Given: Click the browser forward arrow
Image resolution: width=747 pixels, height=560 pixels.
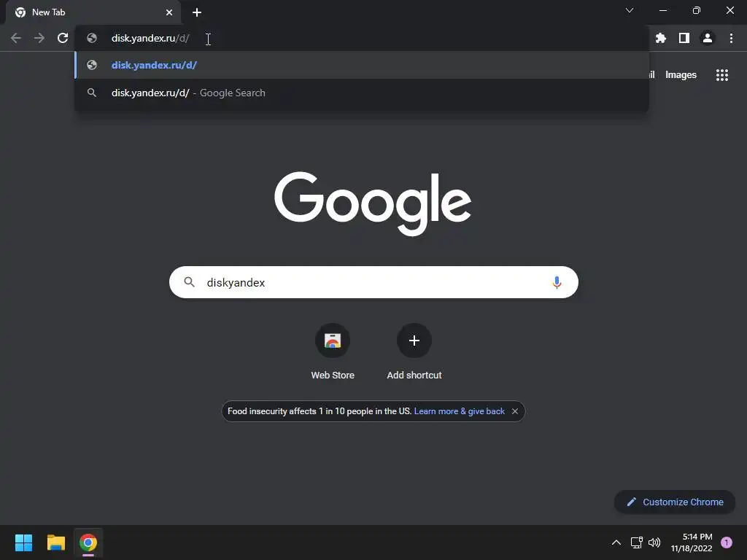Looking at the screenshot, I should pos(39,38).
